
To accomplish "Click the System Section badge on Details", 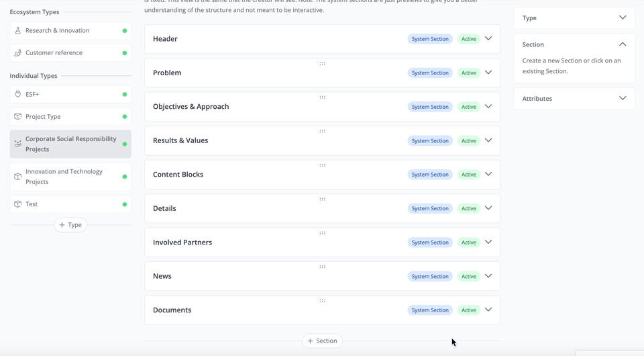I will [x=430, y=208].
